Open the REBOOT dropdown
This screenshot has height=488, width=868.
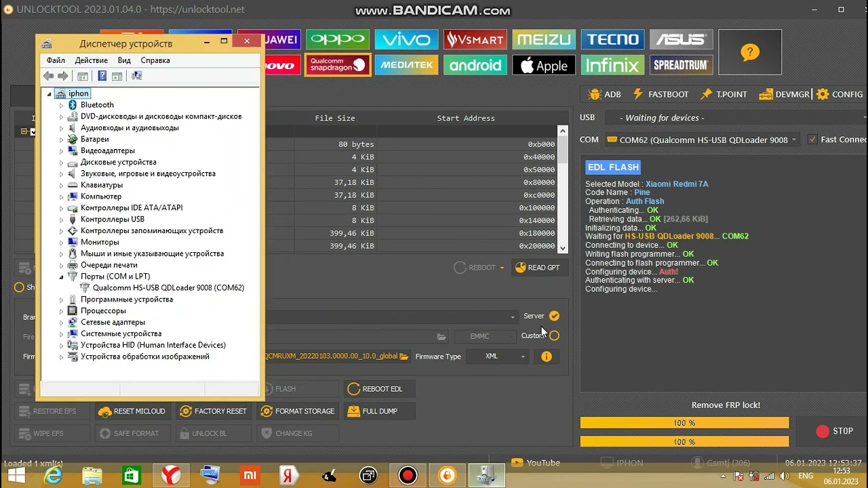pyautogui.click(x=479, y=268)
